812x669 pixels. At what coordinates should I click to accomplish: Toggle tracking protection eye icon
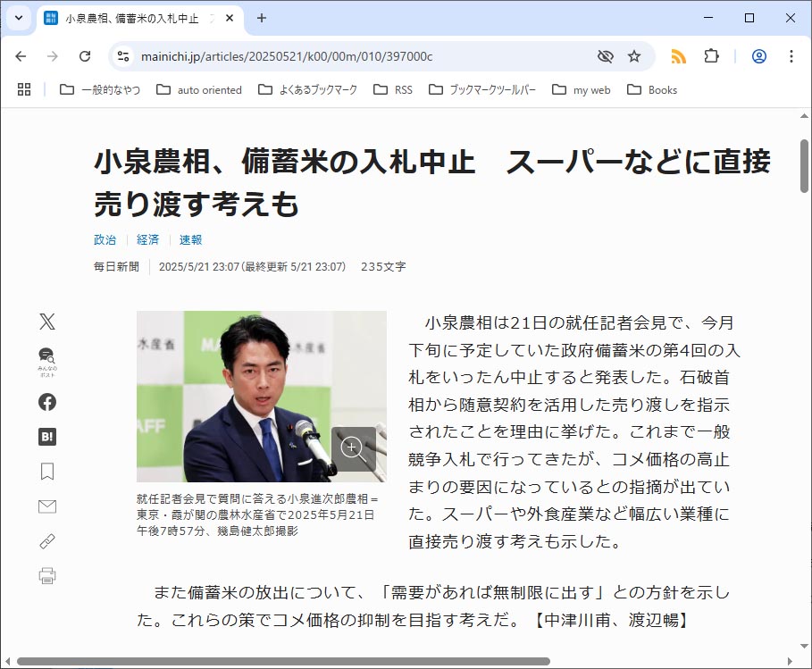pyautogui.click(x=606, y=56)
